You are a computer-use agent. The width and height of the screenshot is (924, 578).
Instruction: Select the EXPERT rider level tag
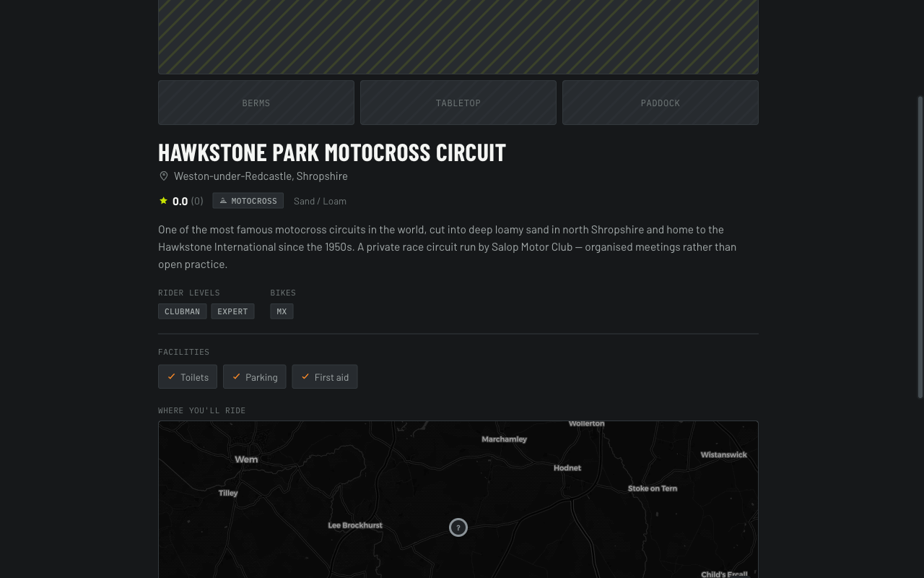coord(232,311)
